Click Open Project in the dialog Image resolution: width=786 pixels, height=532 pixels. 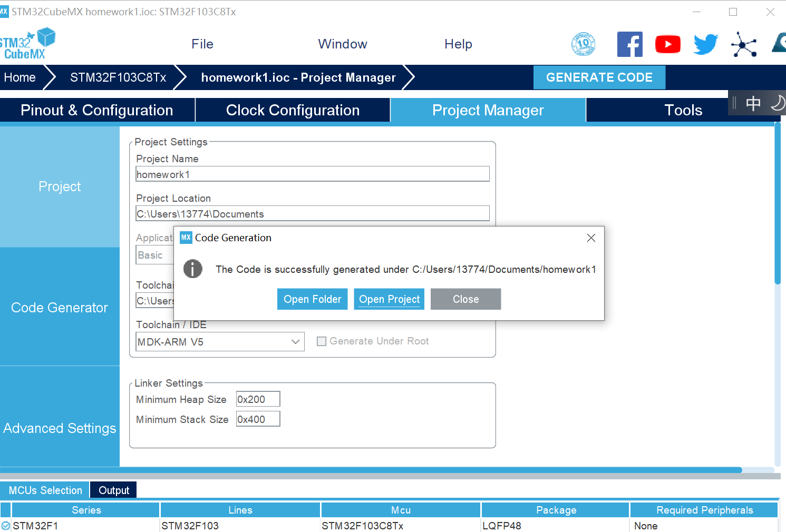(x=390, y=299)
